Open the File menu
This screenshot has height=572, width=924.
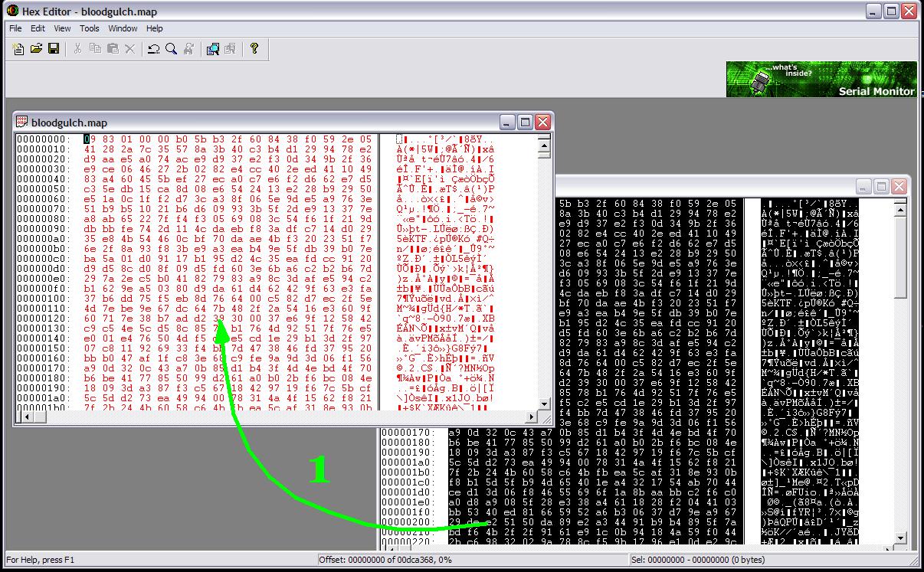click(x=15, y=28)
